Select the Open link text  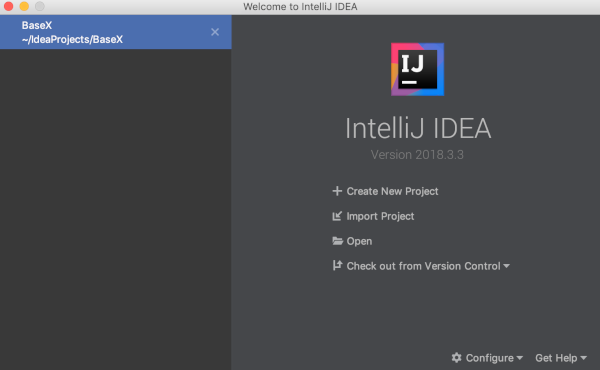(359, 241)
